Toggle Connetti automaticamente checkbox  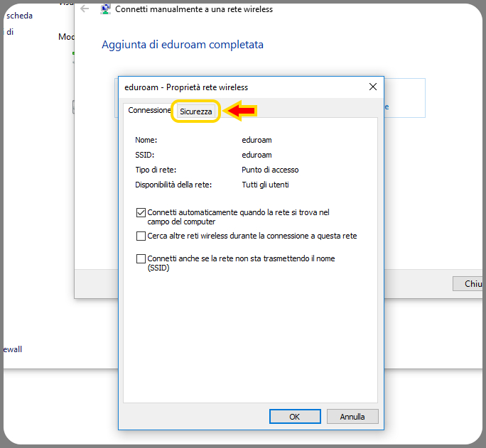tap(141, 213)
